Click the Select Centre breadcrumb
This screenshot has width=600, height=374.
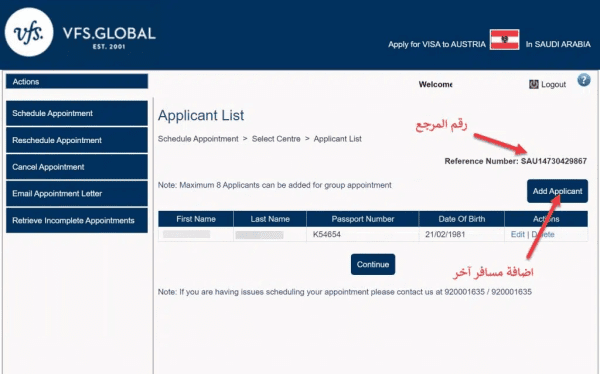(x=276, y=139)
